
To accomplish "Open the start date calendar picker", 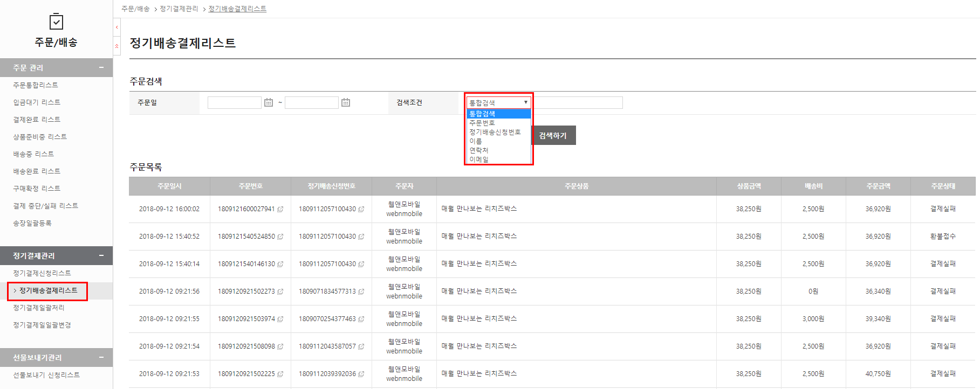I will click(x=268, y=102).
